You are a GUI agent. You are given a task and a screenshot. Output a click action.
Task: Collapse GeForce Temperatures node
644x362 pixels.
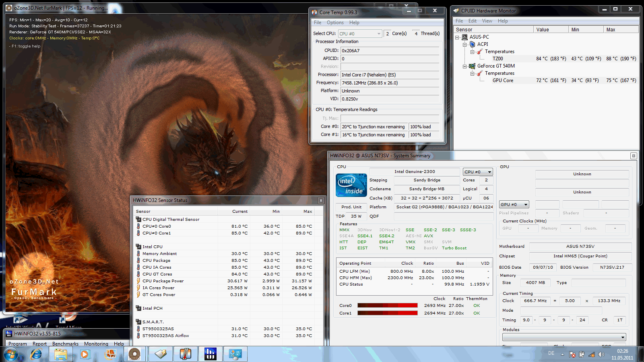point(472,74)
